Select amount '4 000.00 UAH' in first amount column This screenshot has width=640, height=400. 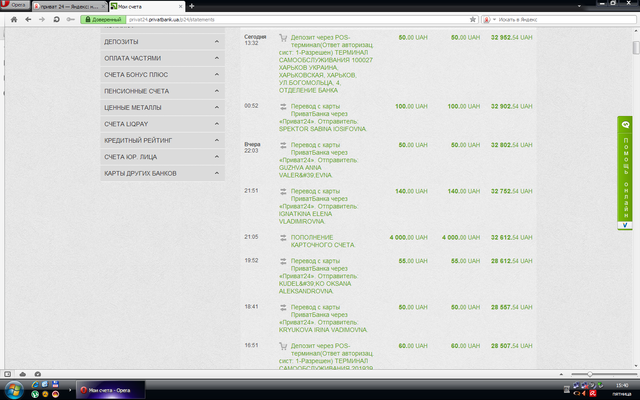point(409,237)
